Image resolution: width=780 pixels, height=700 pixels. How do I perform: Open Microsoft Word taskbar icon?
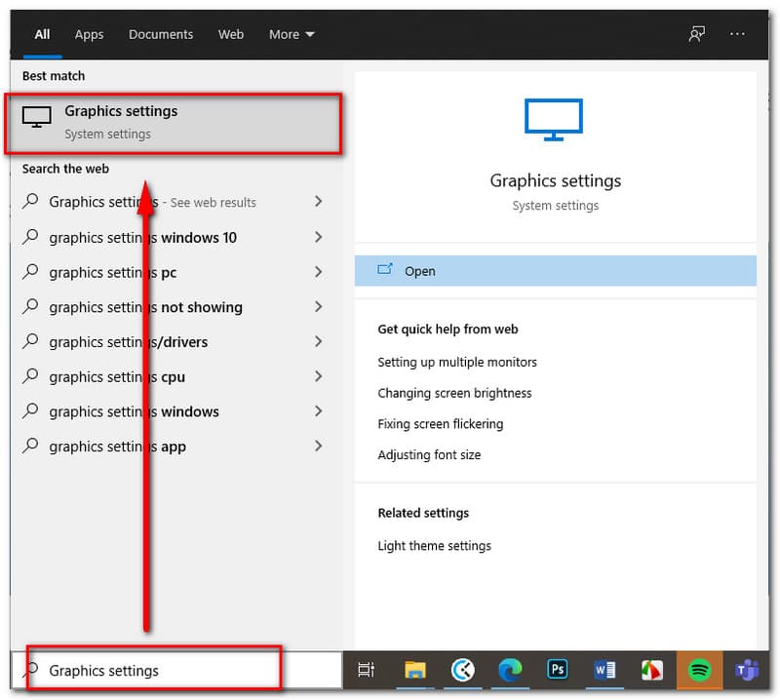click(604, 670)
